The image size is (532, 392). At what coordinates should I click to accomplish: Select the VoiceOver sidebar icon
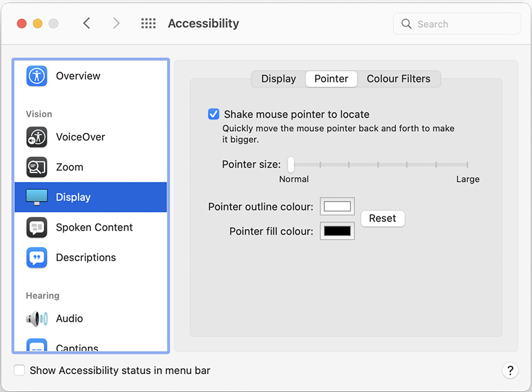coord(36,137)
